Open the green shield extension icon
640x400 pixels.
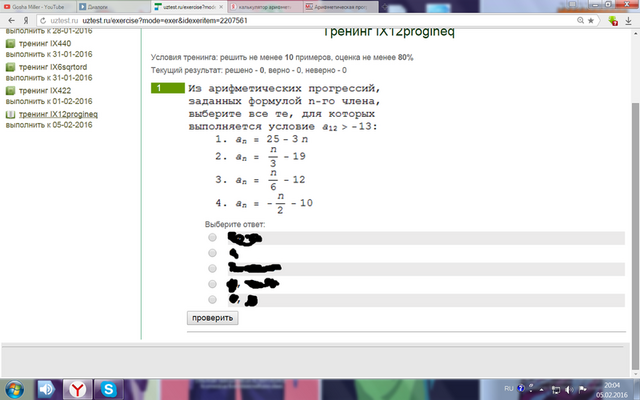pyautogui.click(x=613, y=21)
